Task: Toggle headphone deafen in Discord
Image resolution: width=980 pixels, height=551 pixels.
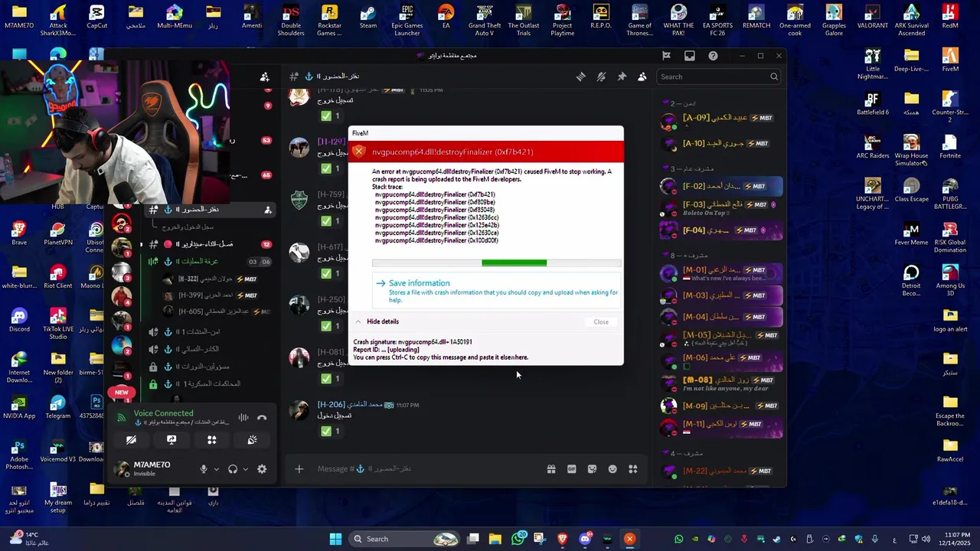Action: click(x=233, y=469)
